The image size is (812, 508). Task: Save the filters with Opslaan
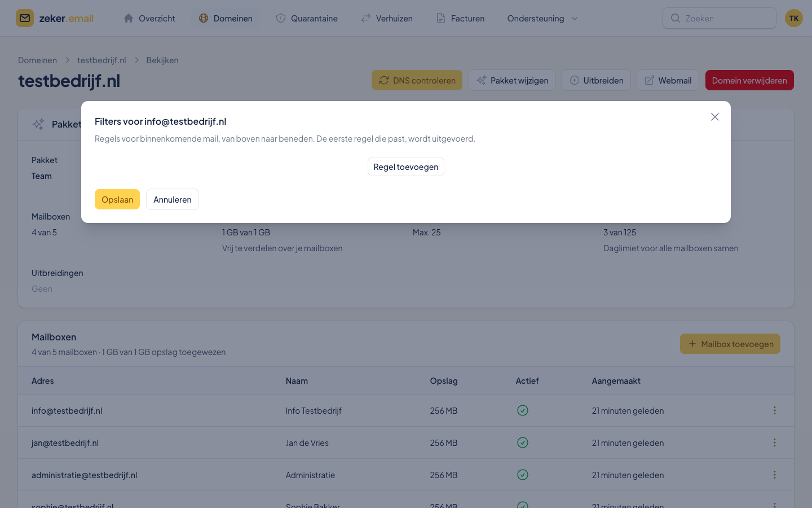pos(117,199)
